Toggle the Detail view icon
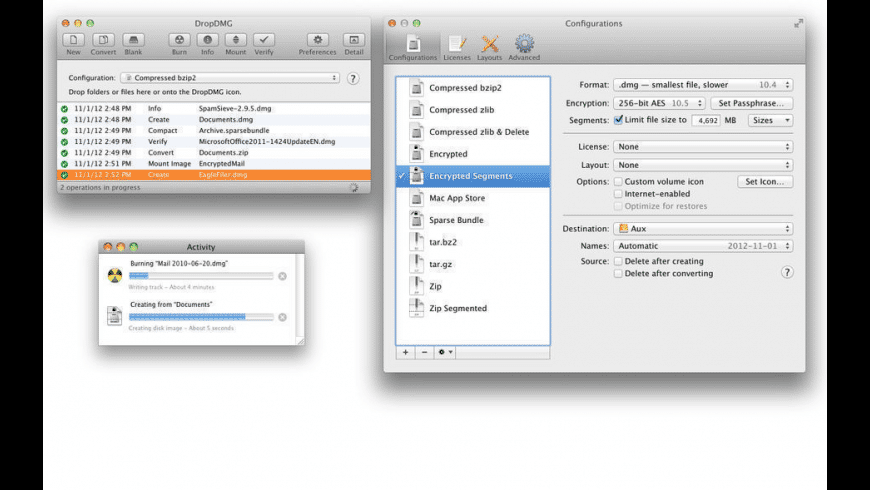The height and width of the screenshot is (490, 870). [354, 40]
